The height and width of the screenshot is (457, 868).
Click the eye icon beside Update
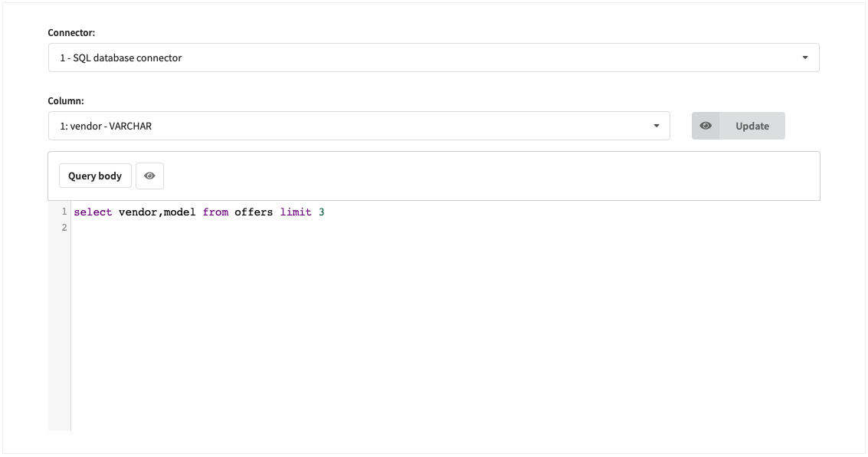pyautogui.click(x=706, y=126)
